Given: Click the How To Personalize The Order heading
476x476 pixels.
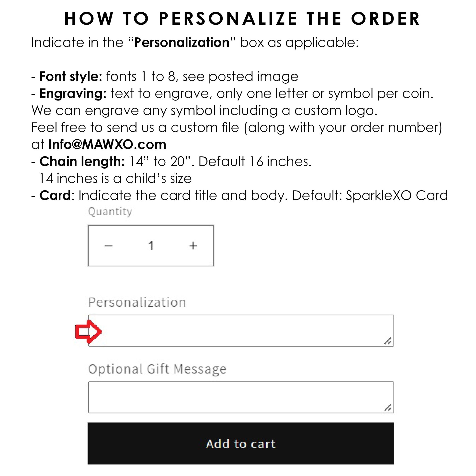Looking at the screenshot, I should (x=242, y=19).
